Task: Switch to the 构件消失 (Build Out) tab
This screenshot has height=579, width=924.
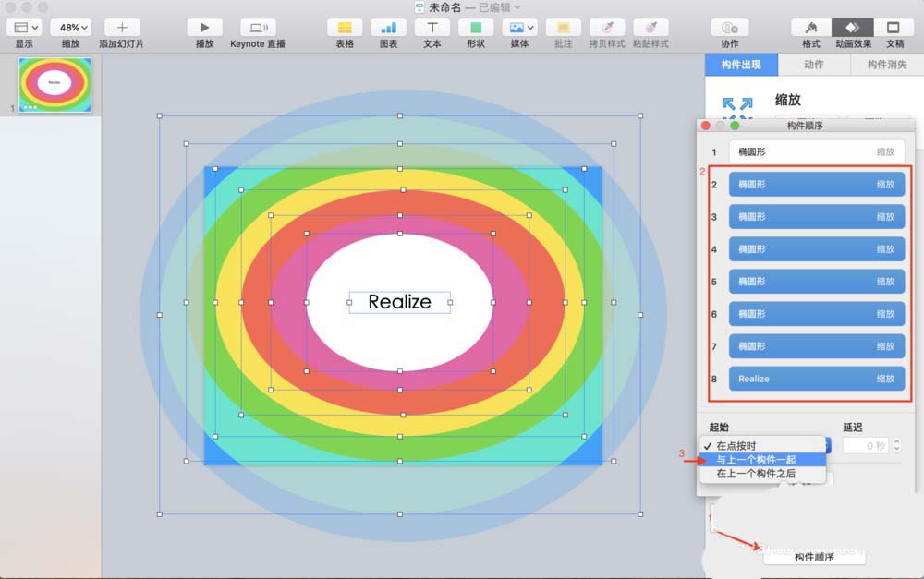Action: tap(887, 65)
